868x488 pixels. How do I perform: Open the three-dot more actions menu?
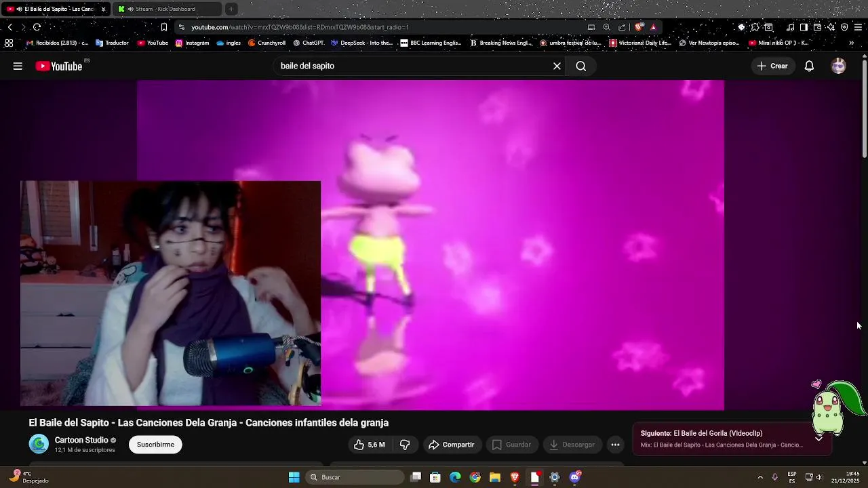point(615,445)
